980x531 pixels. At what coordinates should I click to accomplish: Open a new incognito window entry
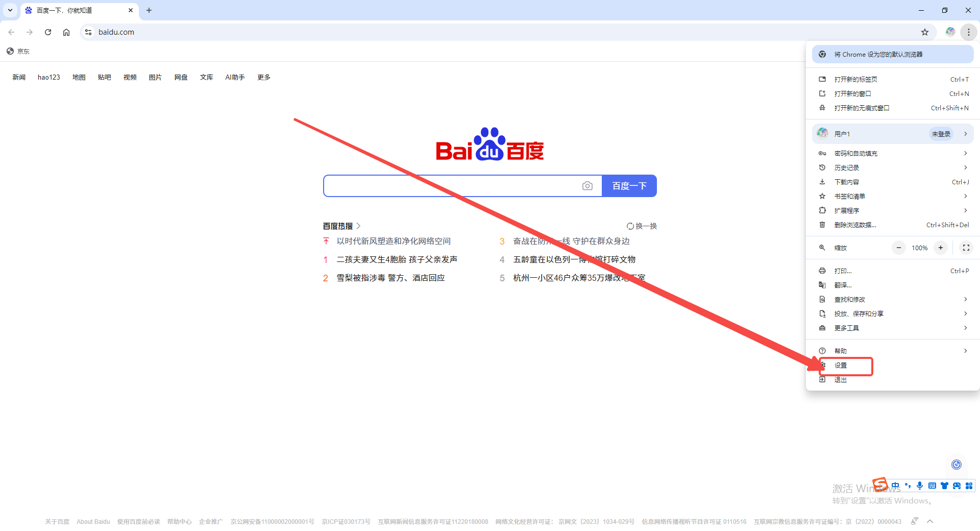point(893,108)
